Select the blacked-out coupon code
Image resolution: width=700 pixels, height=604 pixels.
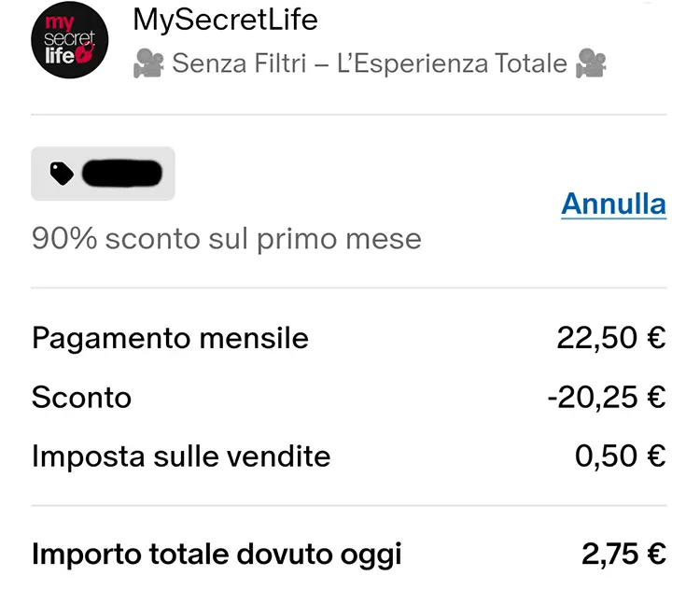tap(122, 174)
